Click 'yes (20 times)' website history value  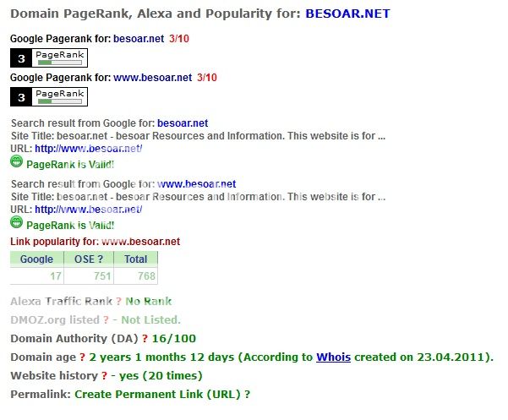[x=161, y=376]
